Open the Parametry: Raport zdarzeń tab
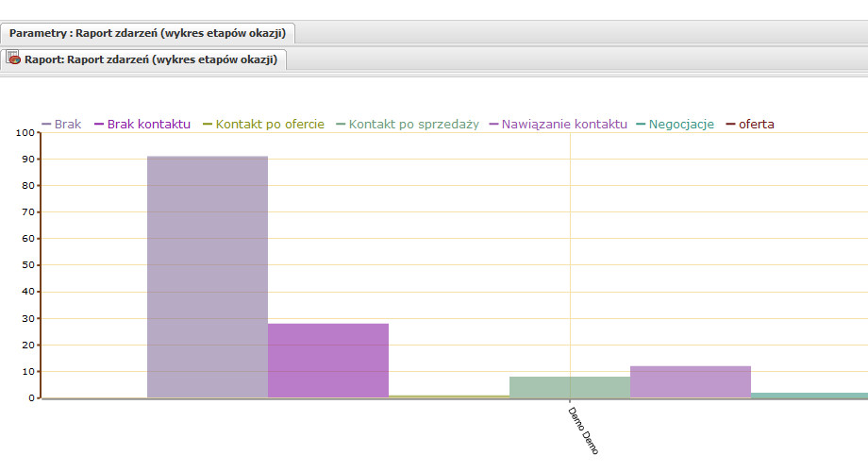The image size is (868, 472). click(x=148, y=33)
